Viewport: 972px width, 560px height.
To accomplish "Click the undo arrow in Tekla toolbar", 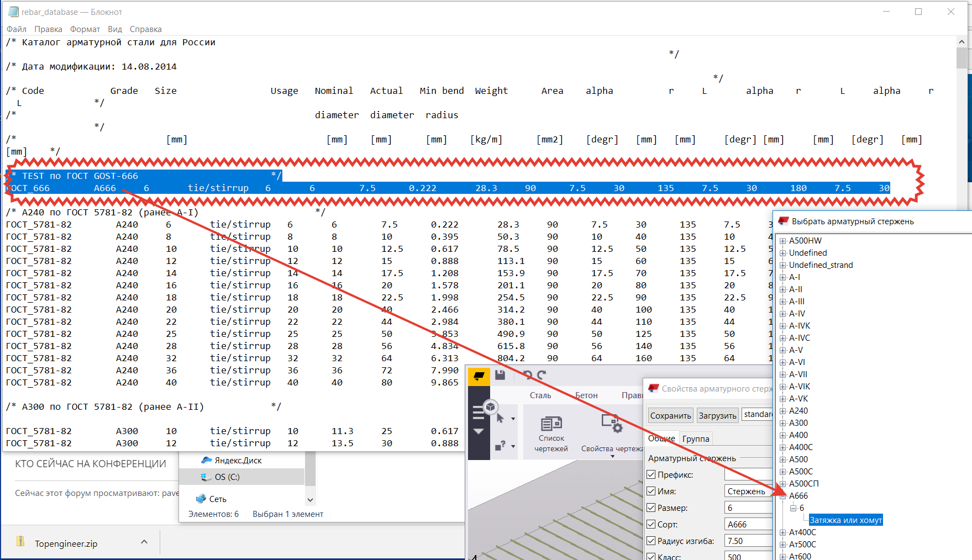I will click(x=528, y=376).
